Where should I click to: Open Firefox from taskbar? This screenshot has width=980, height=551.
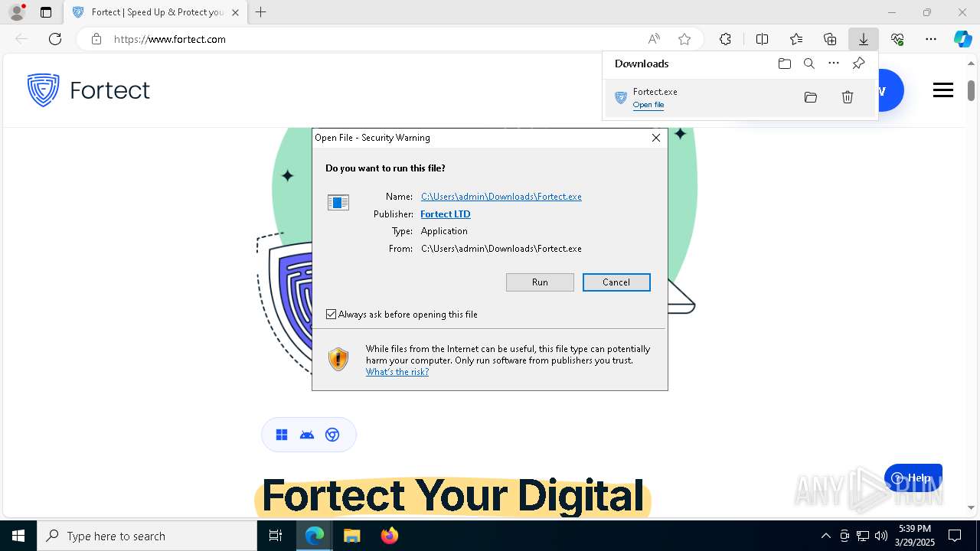click(389, 536)
